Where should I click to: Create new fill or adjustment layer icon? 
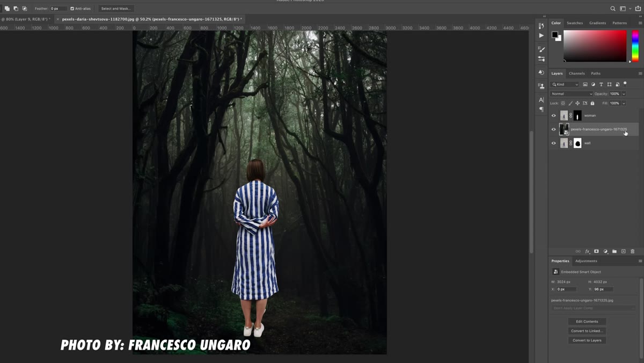pos(605,251)
